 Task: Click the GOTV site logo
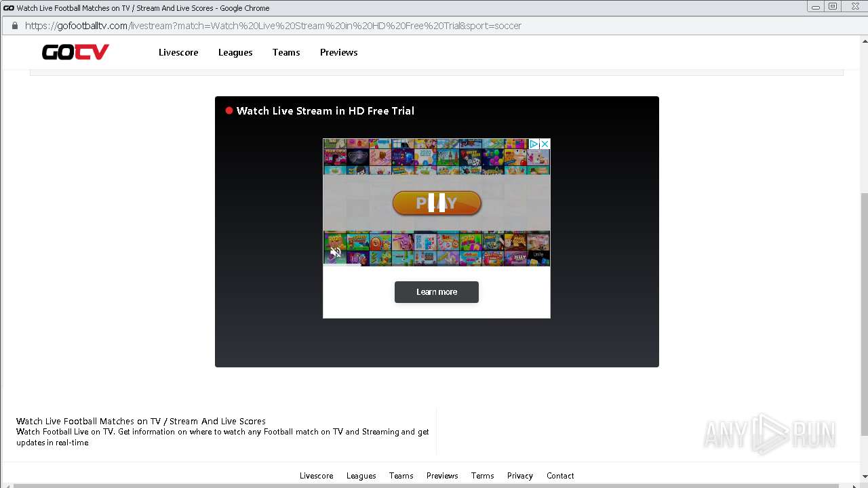(x=75, y=52)
